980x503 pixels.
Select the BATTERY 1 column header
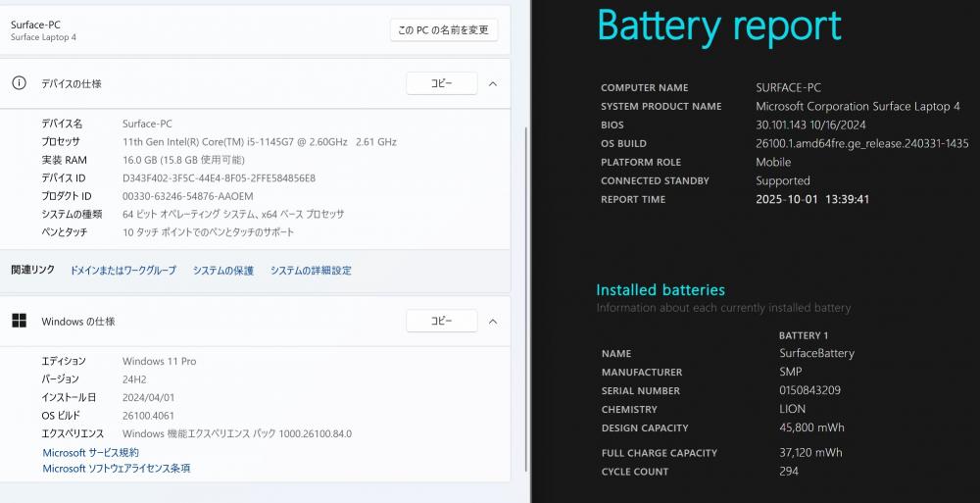pos(804,335)
